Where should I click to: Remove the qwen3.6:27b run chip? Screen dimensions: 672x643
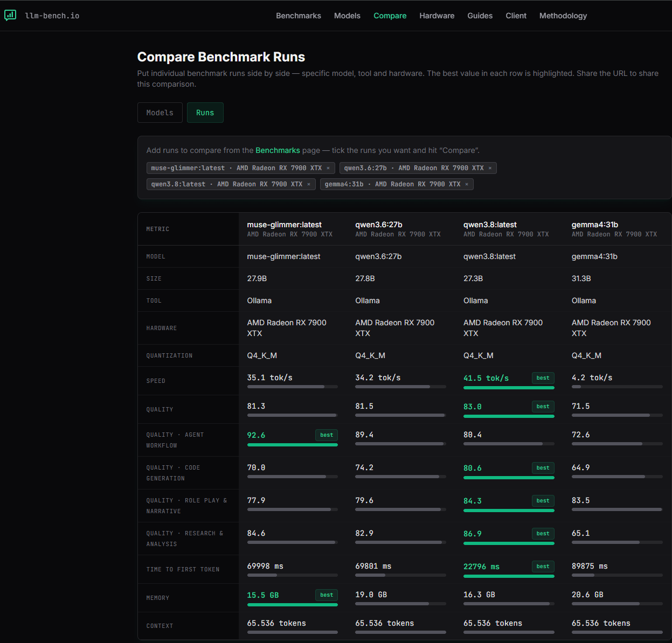[490, 168]
